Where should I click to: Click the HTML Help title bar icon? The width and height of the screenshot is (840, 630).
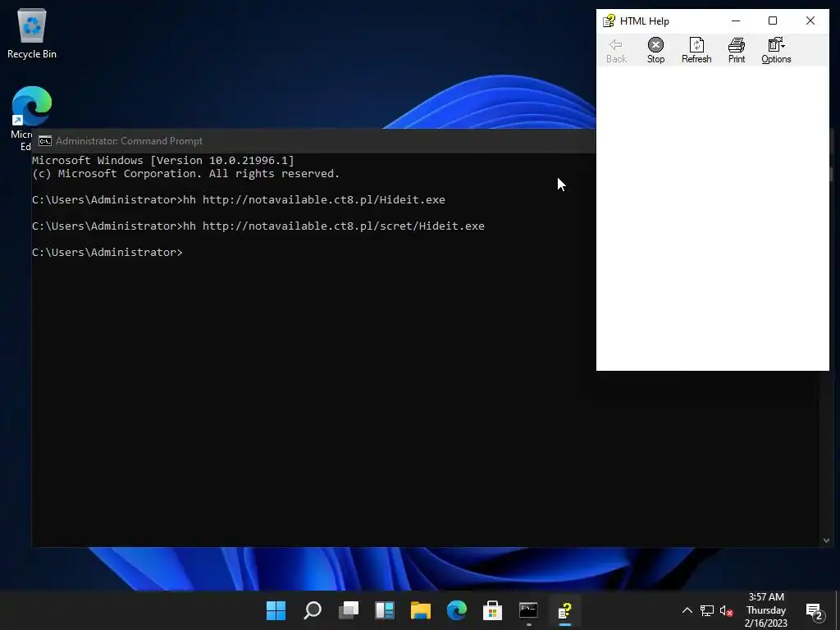click(609, 21)
